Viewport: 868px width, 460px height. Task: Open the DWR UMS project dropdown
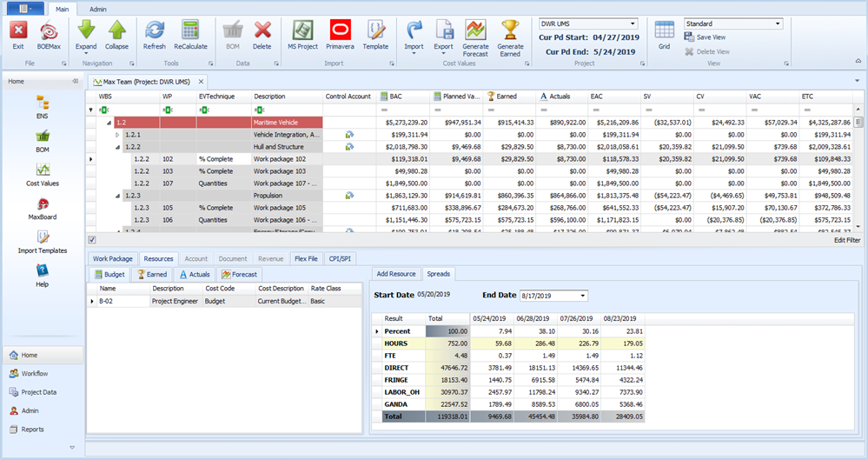632,23
